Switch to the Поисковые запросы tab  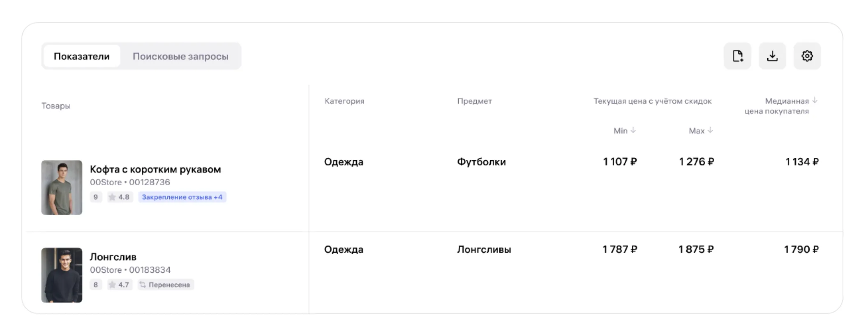click(x=180, y=56)
